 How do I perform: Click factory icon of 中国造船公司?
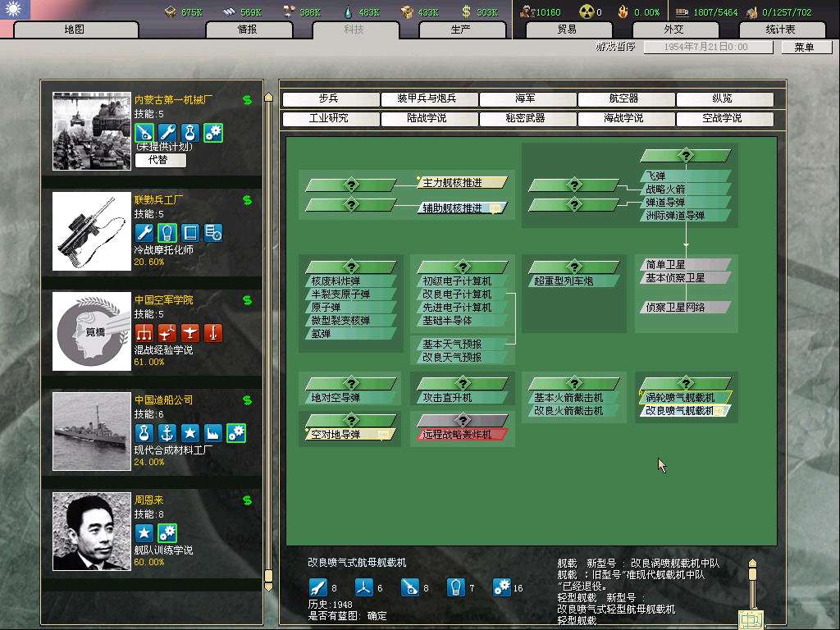point(213,433)
